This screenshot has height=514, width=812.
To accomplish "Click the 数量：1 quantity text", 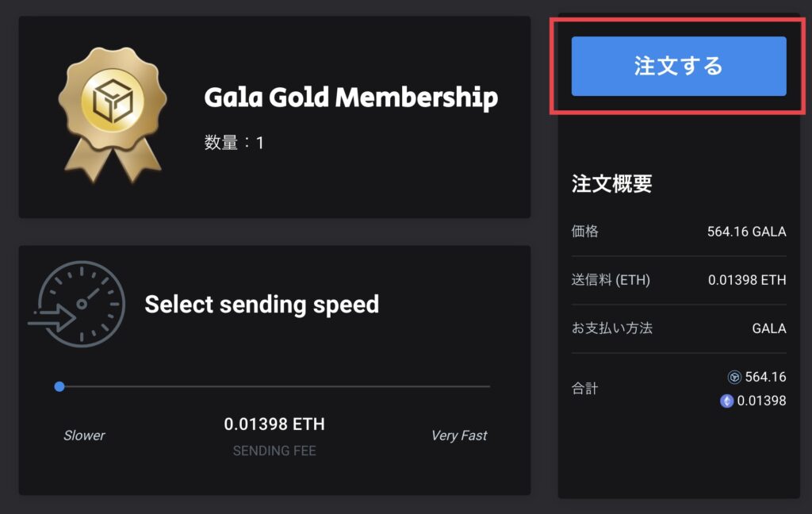I will point(234,143).
